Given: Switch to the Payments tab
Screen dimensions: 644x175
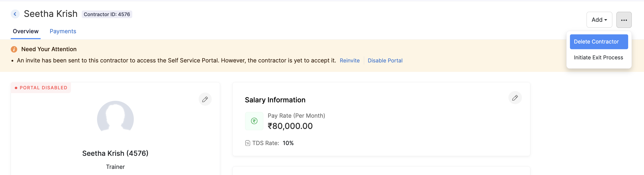Looking at the screenshot, I should pyautogui.click(x=63, y=31).
